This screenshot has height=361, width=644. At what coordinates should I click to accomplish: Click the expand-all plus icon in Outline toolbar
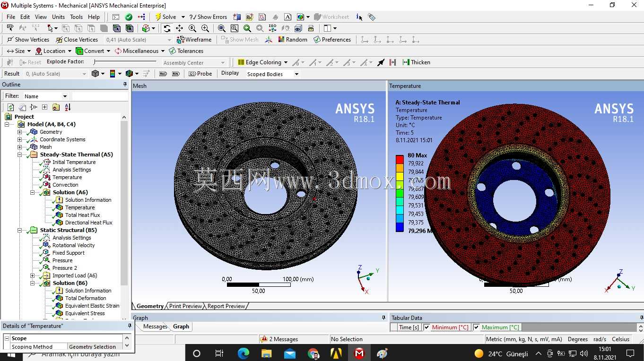point(44,107)
